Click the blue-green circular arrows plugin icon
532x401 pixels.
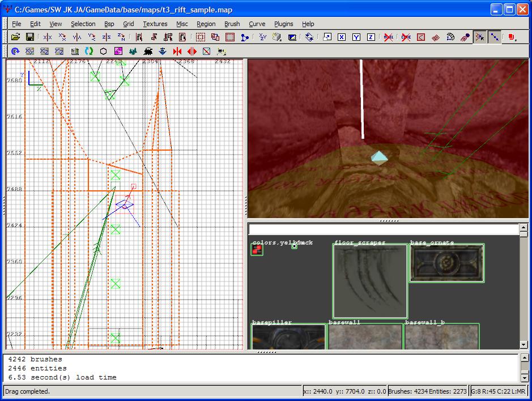[89, 51]
